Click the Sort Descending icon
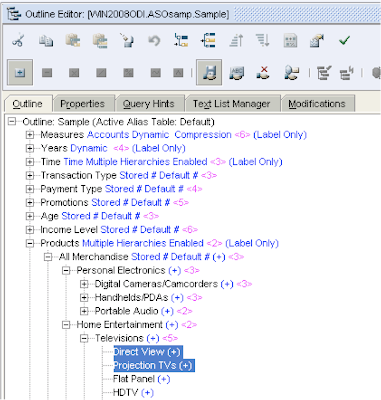The image size is (381, 400). (x=263, y=40)
